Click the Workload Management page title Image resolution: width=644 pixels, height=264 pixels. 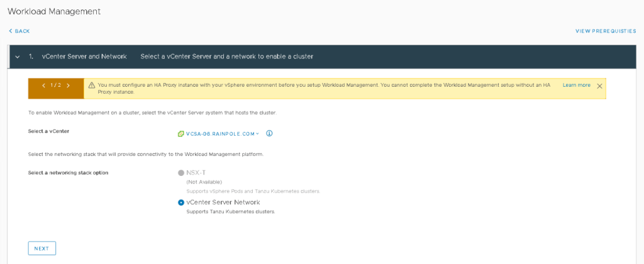pyautogui.click(x=54, y=11)
